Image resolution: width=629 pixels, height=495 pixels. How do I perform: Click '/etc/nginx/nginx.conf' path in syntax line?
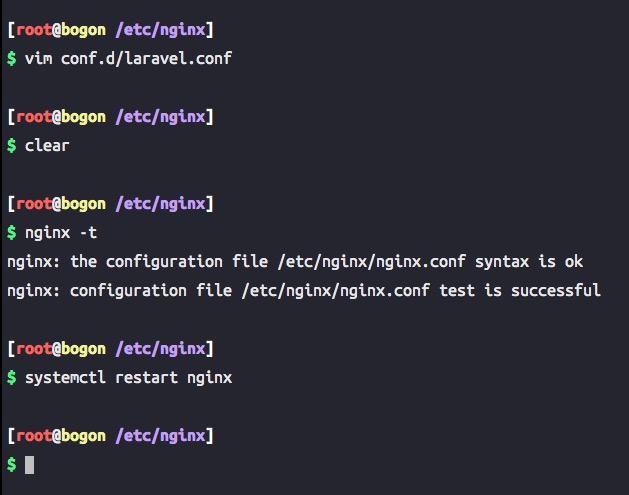(371, 262)
